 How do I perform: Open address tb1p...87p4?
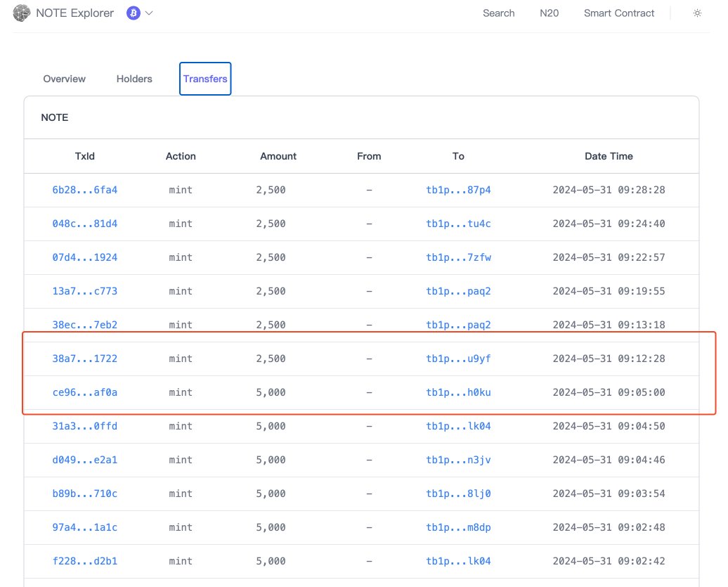coord(458,190)
